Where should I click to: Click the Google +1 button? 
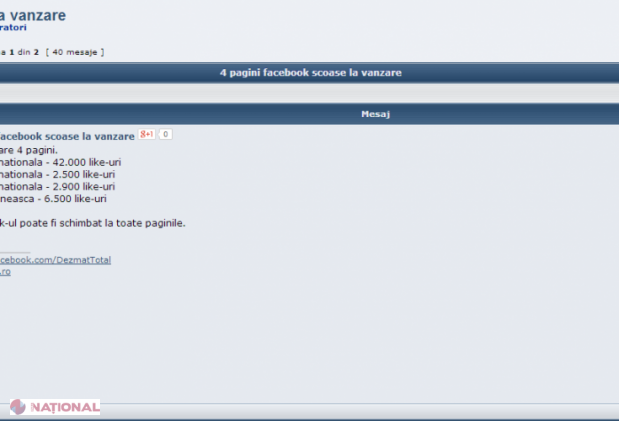(146, 134)
